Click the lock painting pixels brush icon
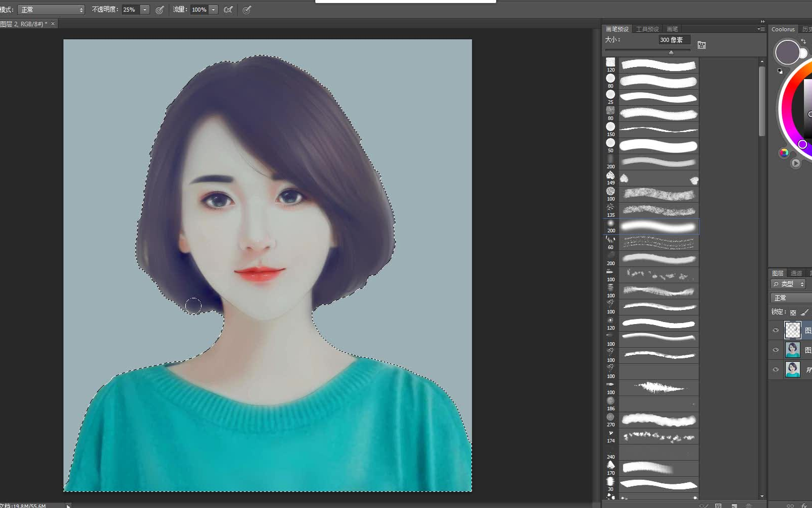The height and width of the screenshot is (508, 812). pyautogui.click(x=804, y=312)
